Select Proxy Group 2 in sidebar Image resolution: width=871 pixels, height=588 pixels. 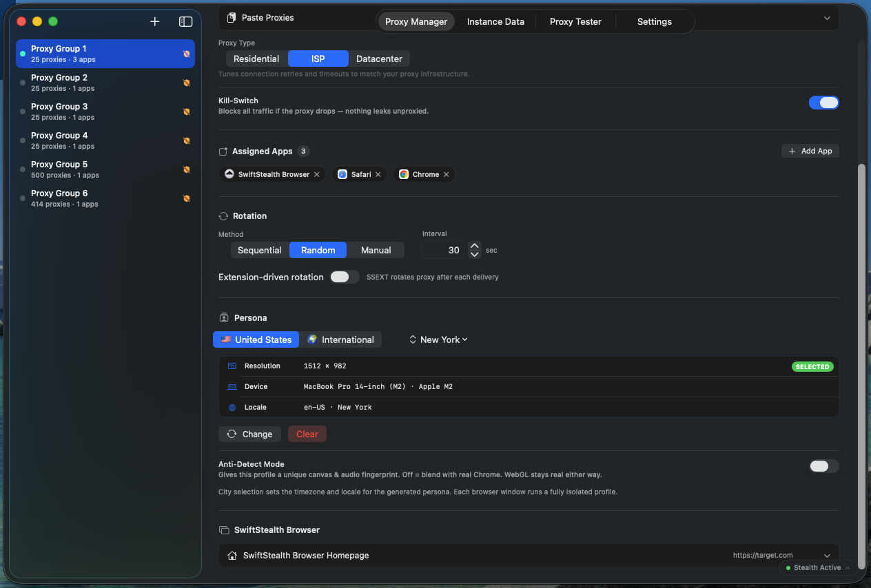pos(105,83)
